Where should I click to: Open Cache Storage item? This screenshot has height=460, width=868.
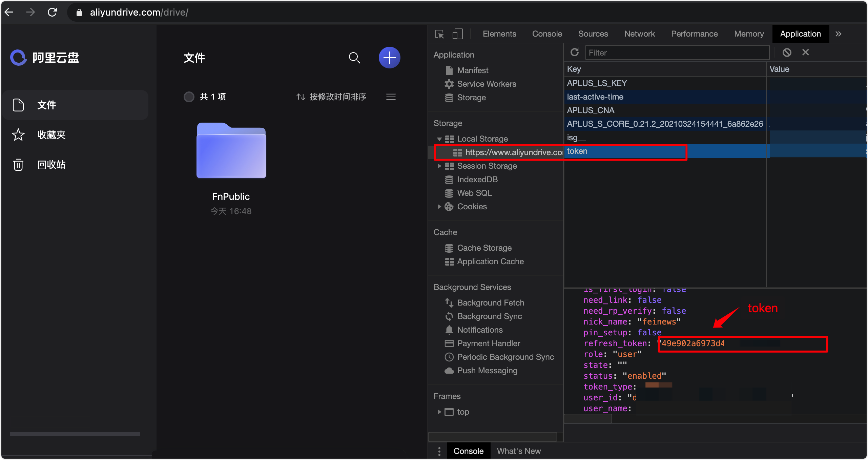coord(484,248)
